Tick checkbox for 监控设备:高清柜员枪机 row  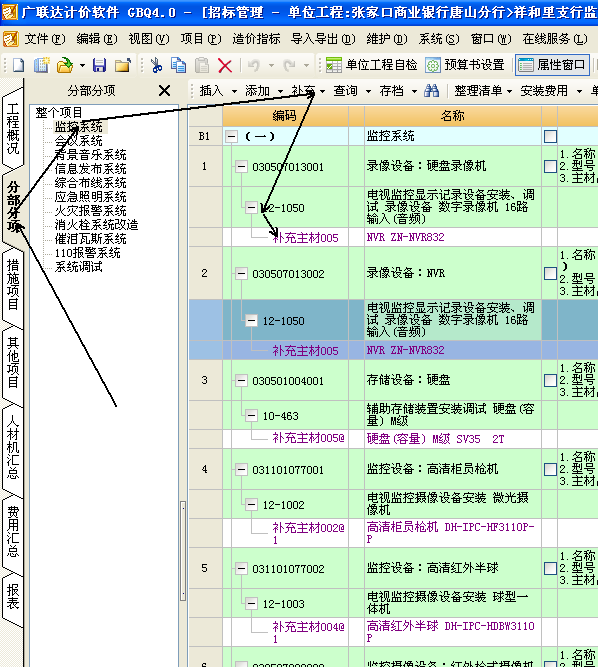(x=550, y=469)
